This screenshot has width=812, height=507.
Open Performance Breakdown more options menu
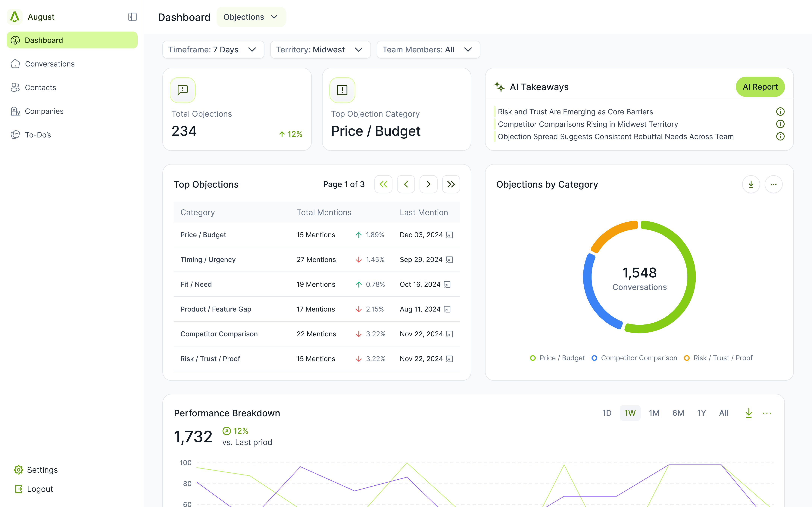click(x=767, y=413)
